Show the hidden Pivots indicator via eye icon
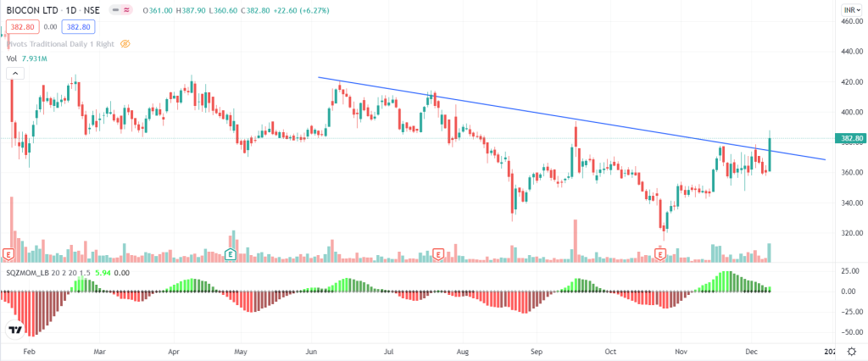The width and height of the screenshot is (868, 361). coord(125,43)
